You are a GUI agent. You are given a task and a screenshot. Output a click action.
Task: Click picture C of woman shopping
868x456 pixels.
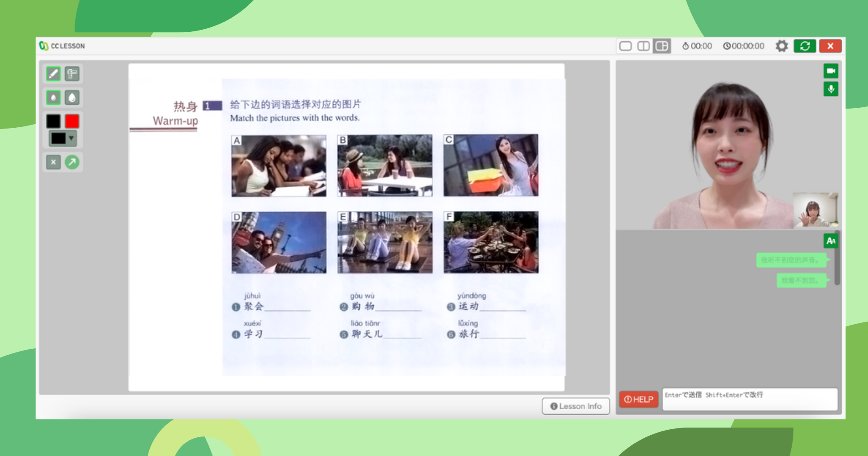click(491, 165)
